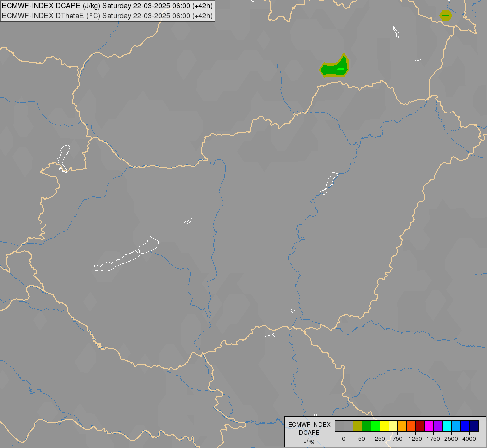The height and width of the screenshot is (448, 487).
Task: Select the sky-blue legend swatch
Action: point(456,426)
